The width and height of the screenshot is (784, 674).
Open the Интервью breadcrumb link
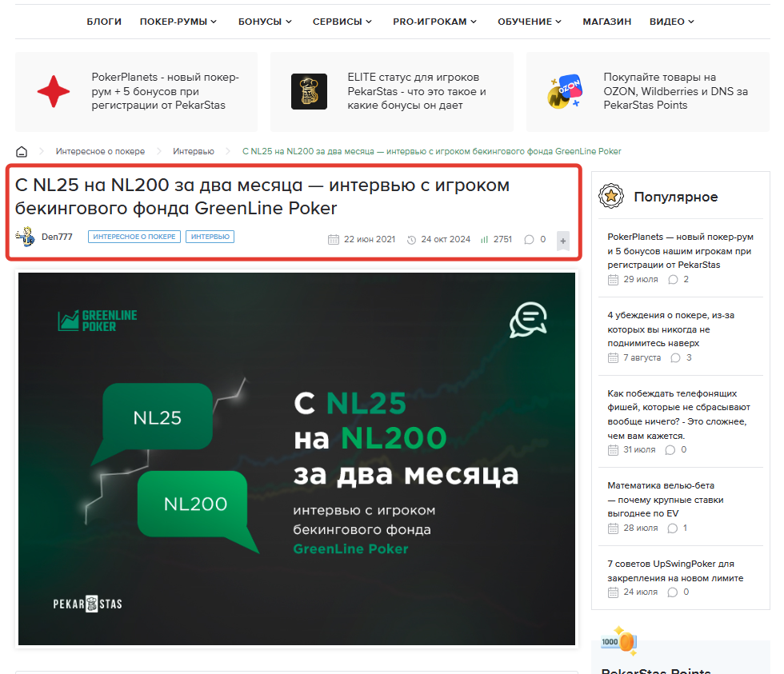pyautogui.click(x=194, y=151)
